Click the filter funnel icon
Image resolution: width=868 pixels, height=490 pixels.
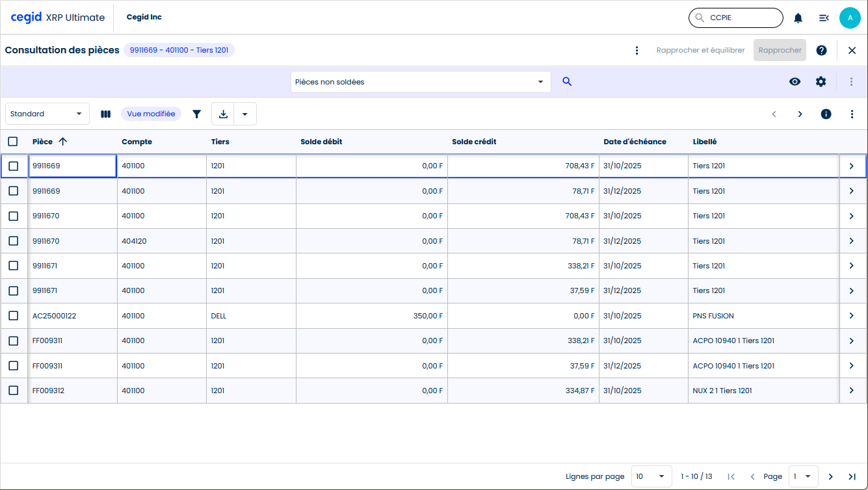[x=197, y=114]
